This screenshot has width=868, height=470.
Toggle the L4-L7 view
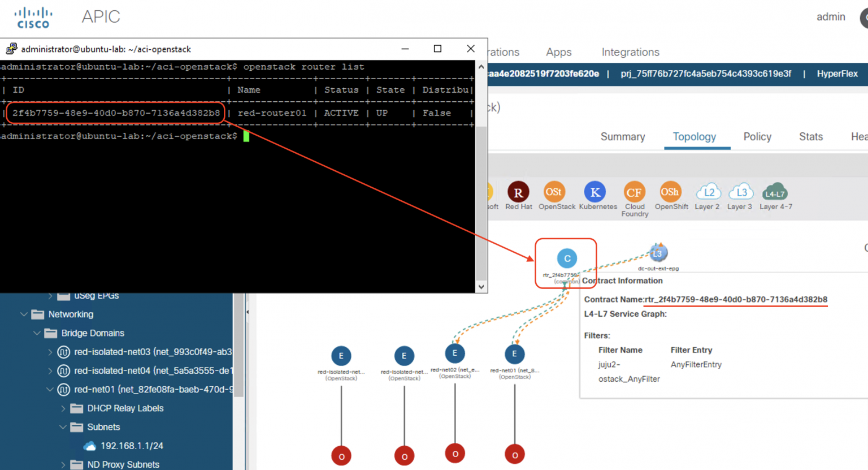click(774, 192)
